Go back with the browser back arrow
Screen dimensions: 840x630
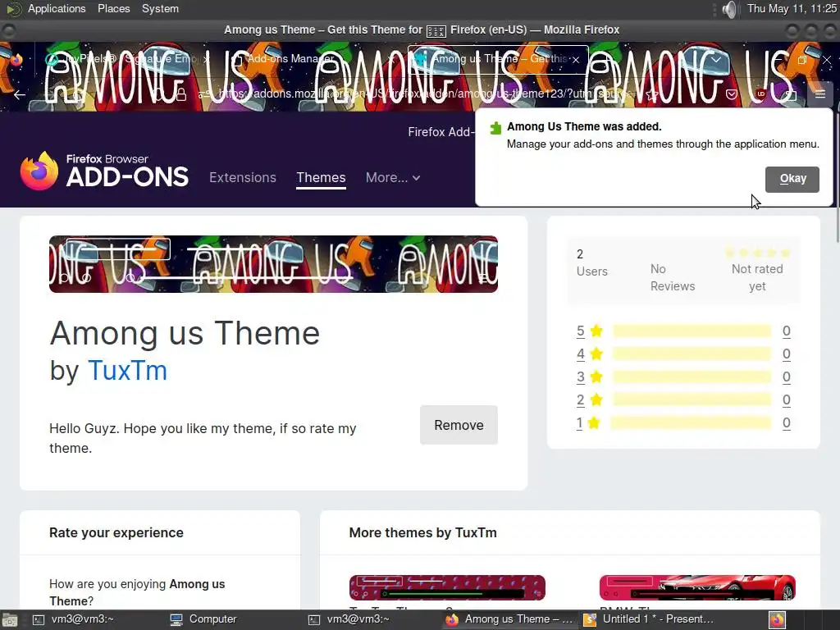[20, 95]
